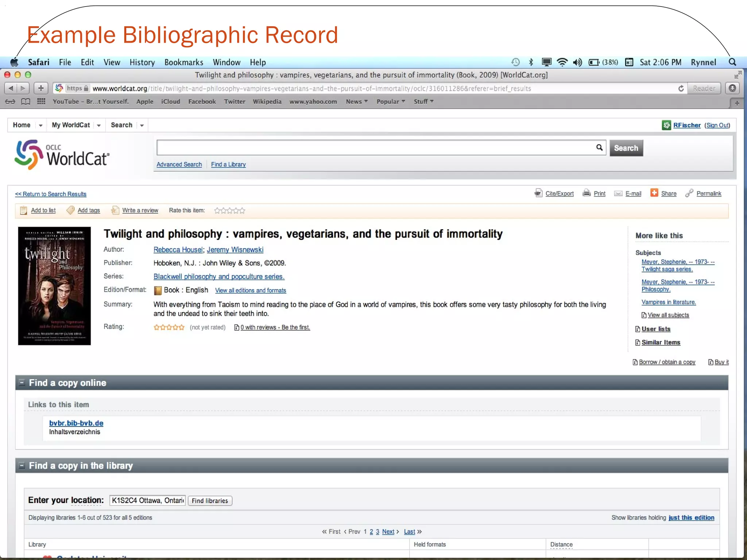Open the Help menu

[258, 62]
